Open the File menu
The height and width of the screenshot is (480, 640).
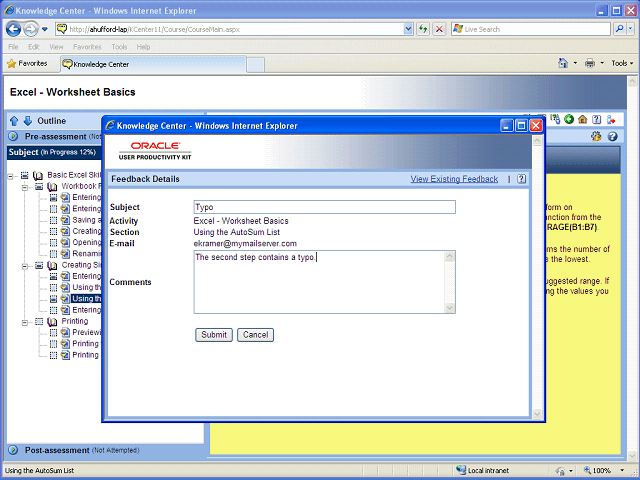13,47
